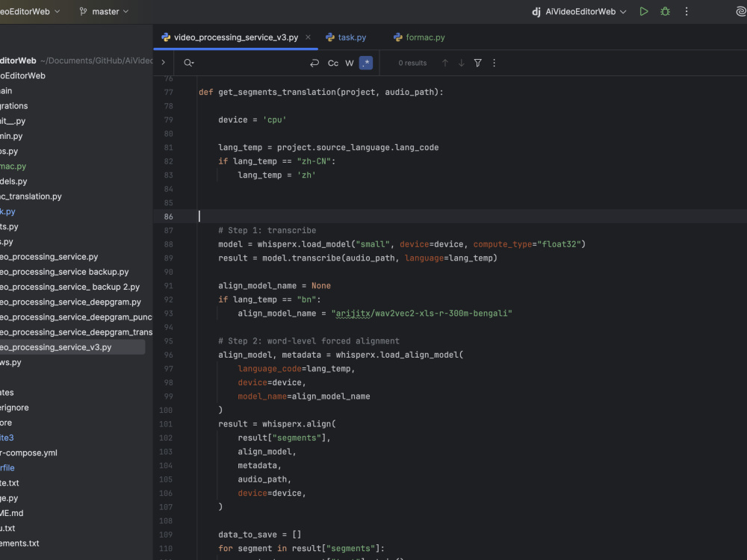Open README.md in project tree
Viewport: 747px width, 560px height.
[x=12, y=514]
